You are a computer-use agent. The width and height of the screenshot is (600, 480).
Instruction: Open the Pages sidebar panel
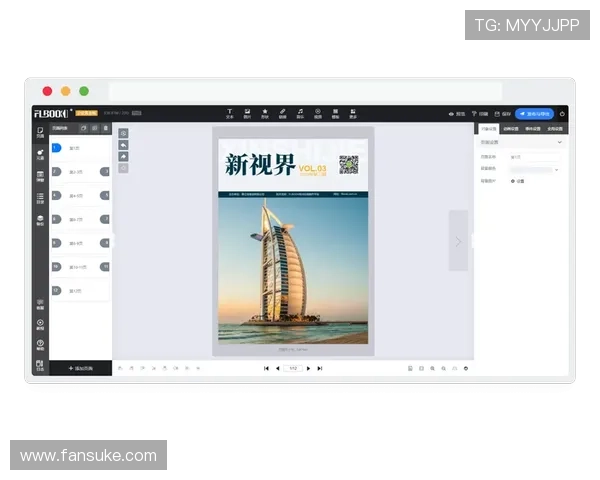pos(40,132)
